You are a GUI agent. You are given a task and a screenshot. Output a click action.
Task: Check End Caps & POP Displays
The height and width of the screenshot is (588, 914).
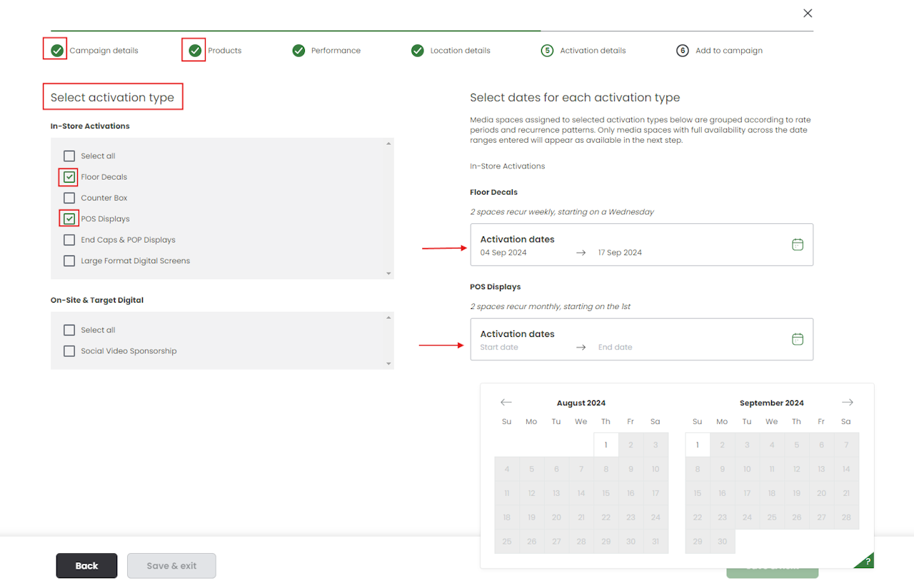(x=69, y=240)
